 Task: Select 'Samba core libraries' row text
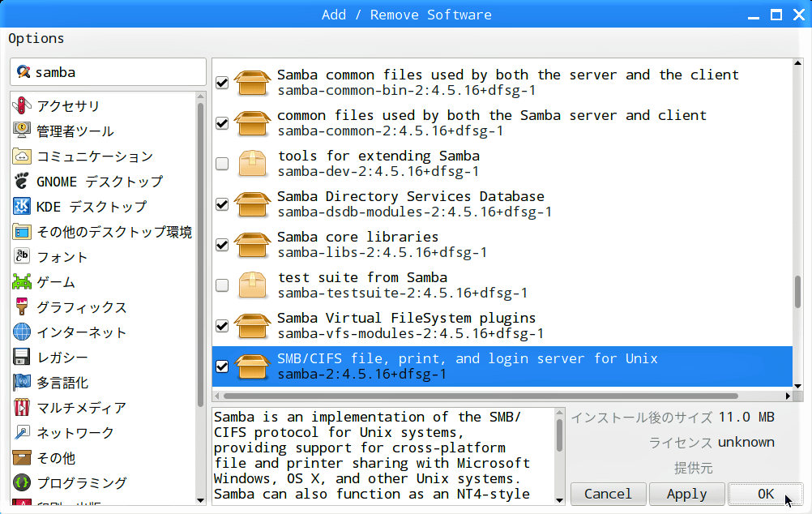(358, 238)
